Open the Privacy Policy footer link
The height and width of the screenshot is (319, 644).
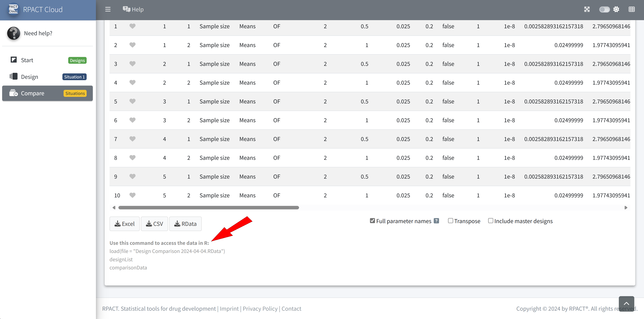coord(260,309)
